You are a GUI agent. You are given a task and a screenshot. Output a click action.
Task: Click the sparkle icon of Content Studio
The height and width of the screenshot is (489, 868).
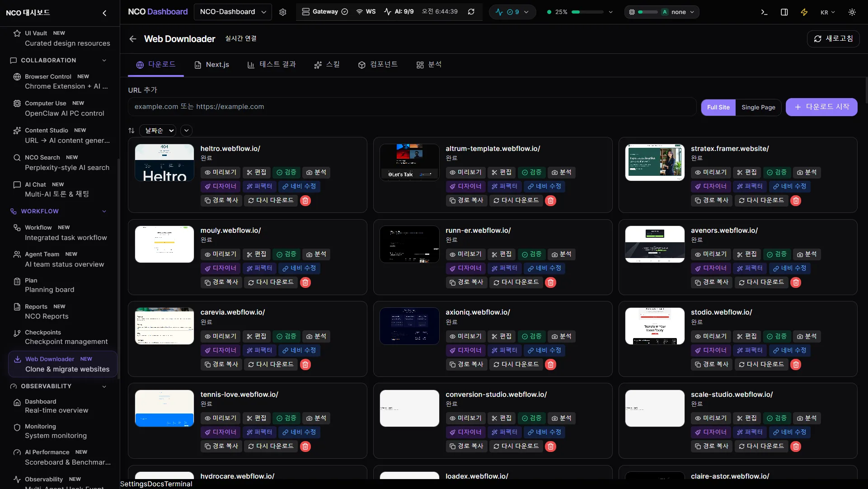[x=17, y=131]
